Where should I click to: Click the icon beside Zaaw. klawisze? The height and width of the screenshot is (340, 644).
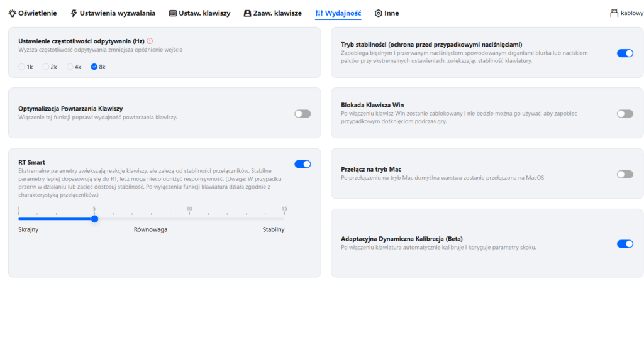(x=247, y=13)
